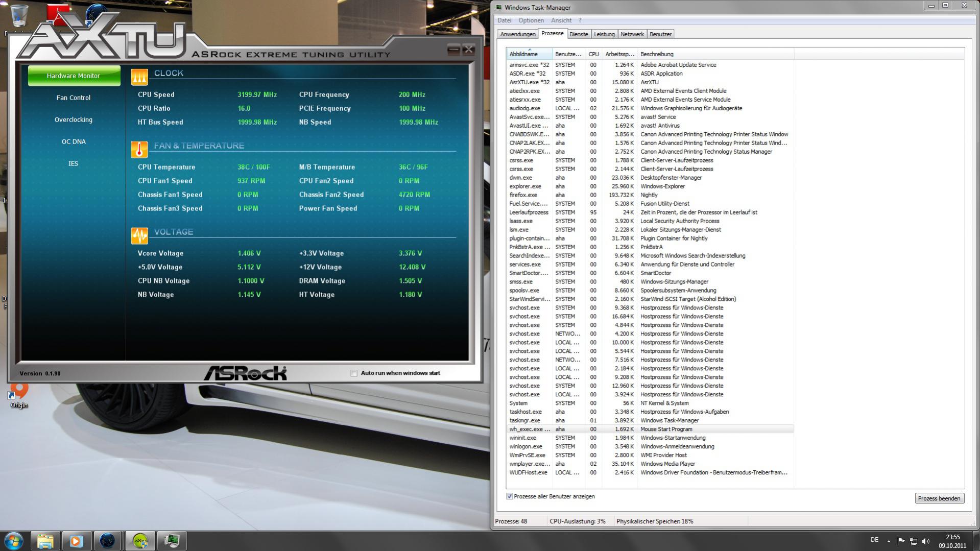Select the wmplayer.exe process row
Viewport: 980px width, 551px height.
coord(650,464)
